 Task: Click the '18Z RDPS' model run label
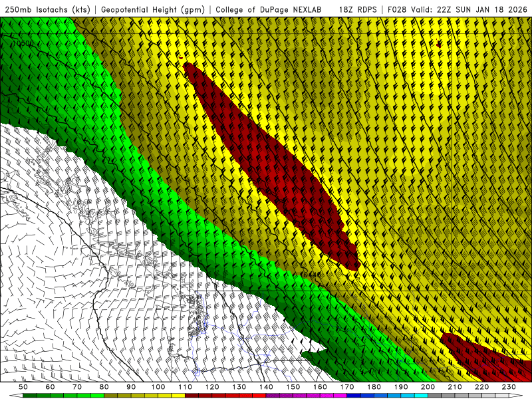pos(358,10)
